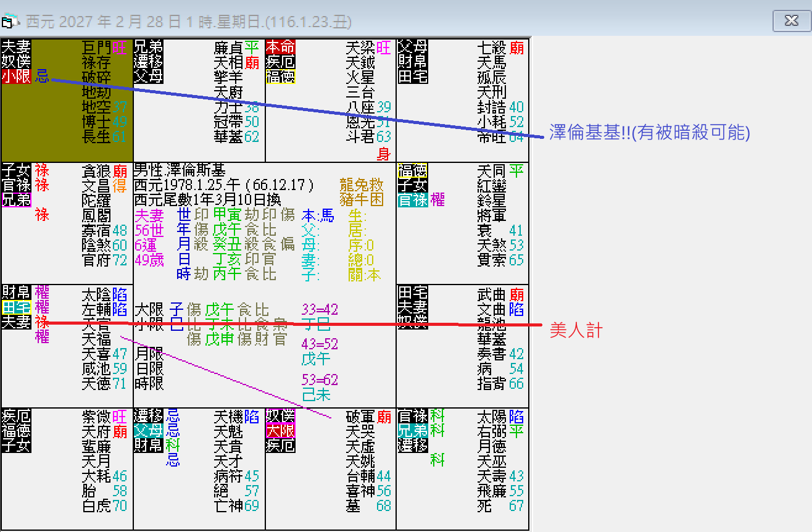Click the magenta 49歲 age label
Viewport: 812px width, 532px height.
pyautogui.click(x=149, y=260)
